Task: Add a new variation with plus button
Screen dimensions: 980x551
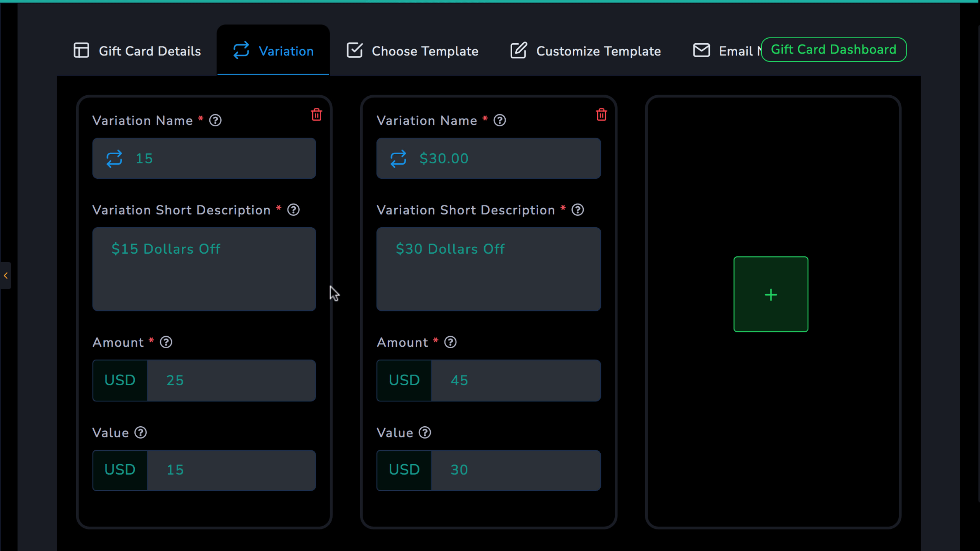Action: click(x=771, y=294)
